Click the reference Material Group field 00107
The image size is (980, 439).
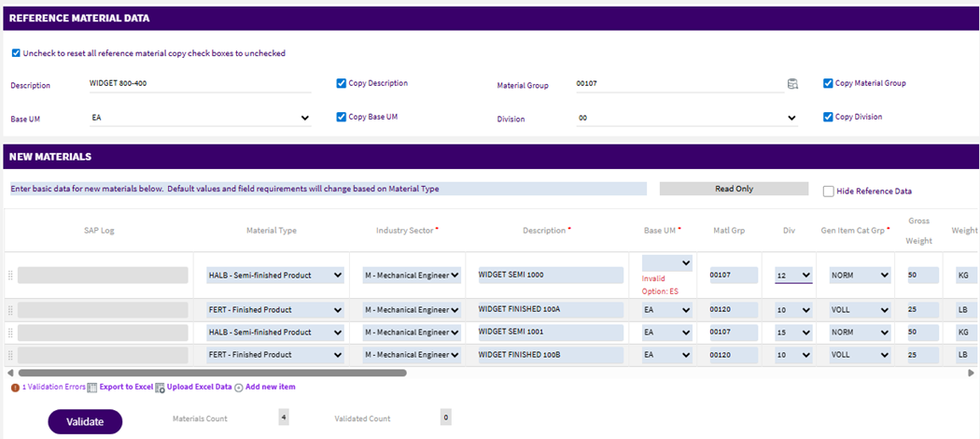tap(680, 84)
